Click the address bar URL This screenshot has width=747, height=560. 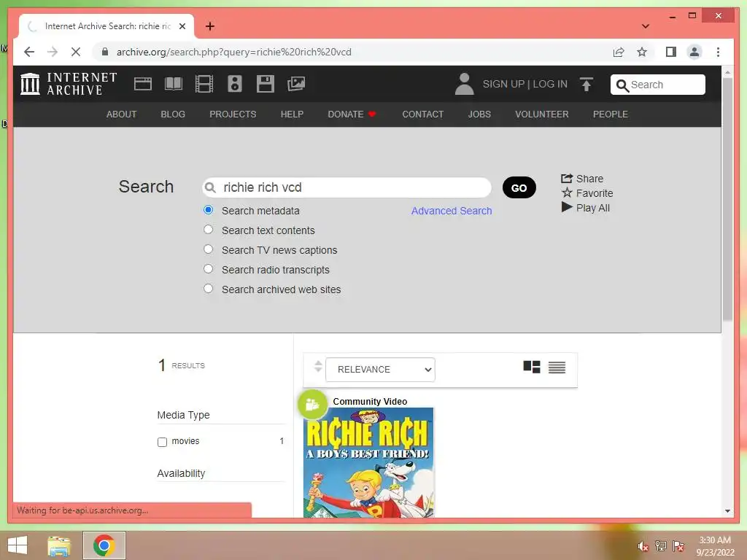(234, 52)
